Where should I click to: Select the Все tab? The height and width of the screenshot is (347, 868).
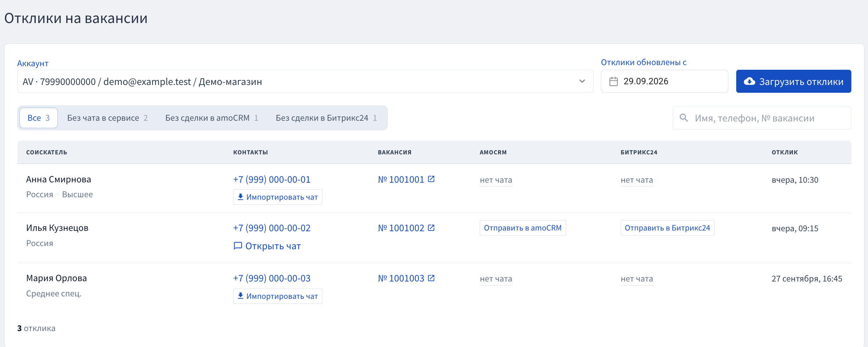[x=39, y=118]
